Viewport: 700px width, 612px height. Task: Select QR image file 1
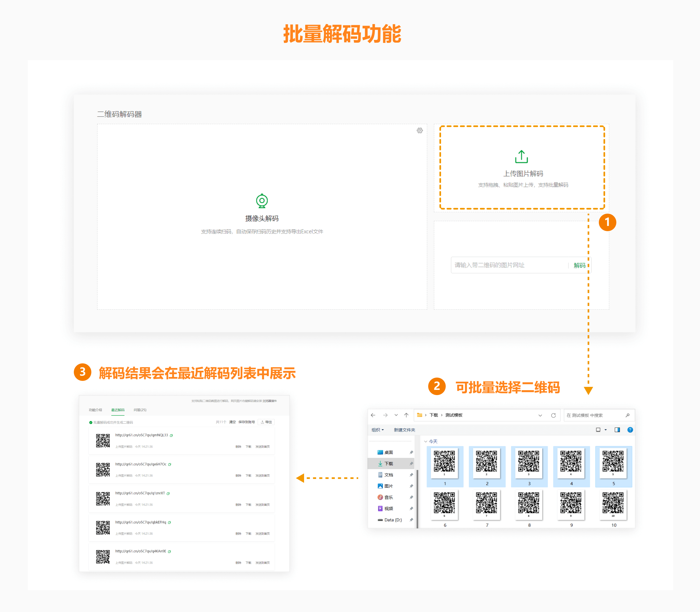pyautogui.click(x=445, y=467)
